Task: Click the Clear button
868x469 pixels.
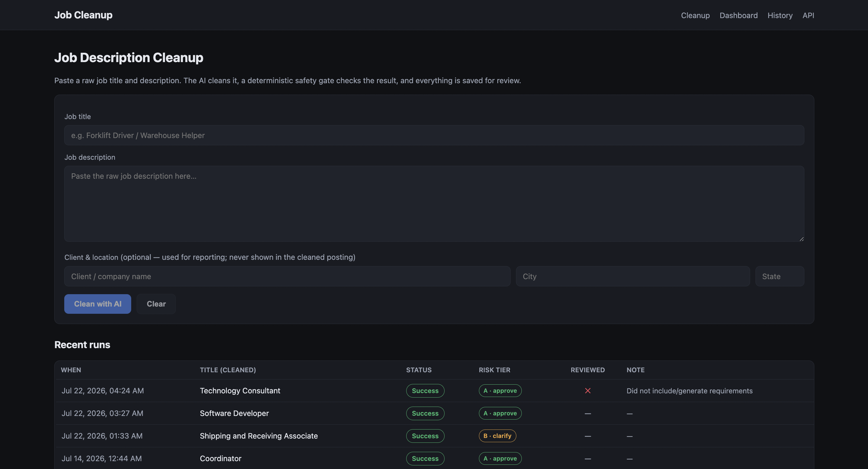Action: [x=156, y=304]
